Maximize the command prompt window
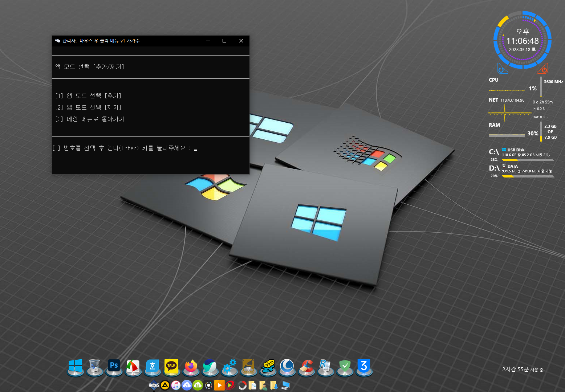 pyautogui.click(x=224, y=41)
